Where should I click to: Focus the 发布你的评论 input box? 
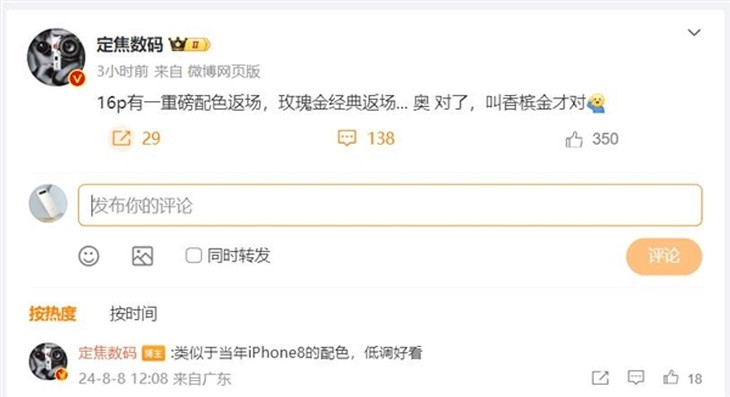[390, 205]
